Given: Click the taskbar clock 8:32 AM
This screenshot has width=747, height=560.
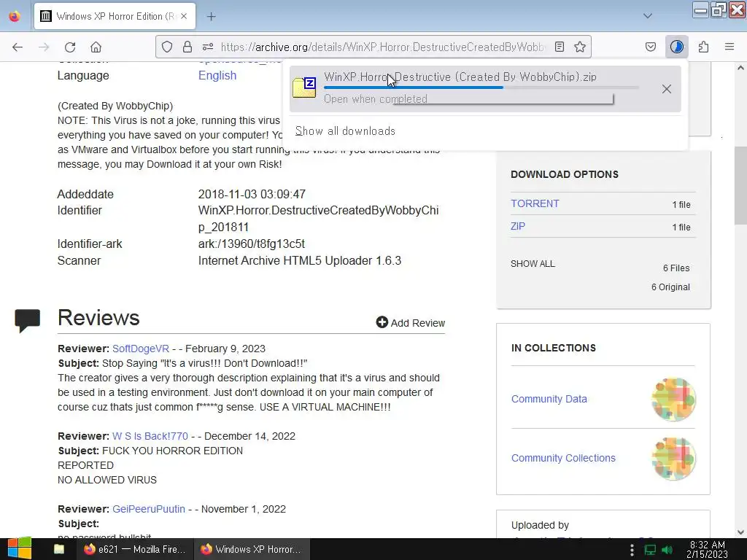Looking at the screenshot, I should (x=707, y=549).
